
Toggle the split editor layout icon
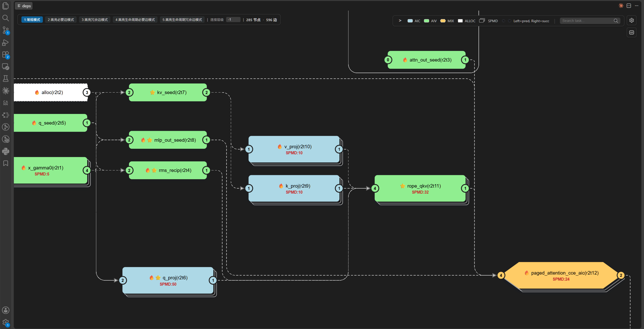[629, 6]
